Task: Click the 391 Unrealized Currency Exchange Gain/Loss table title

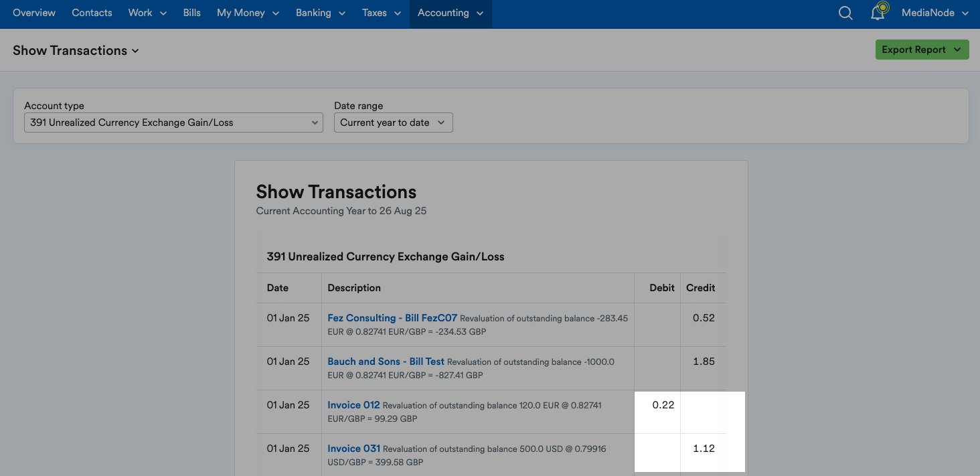Action: [x=386, y=256]
